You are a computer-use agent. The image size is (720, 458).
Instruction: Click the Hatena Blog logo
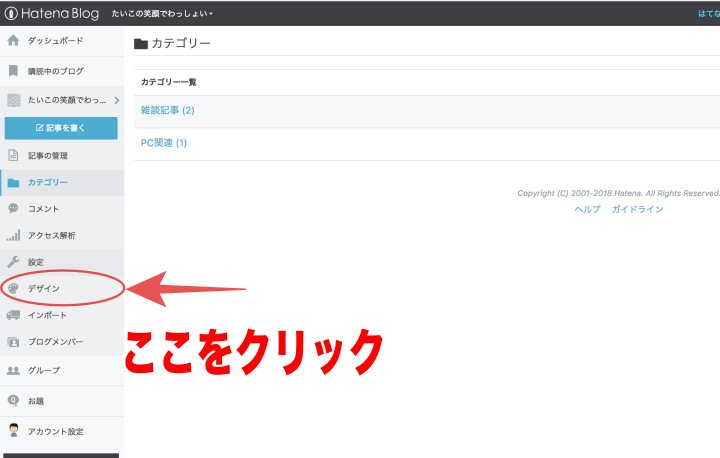tap(51, 13)
